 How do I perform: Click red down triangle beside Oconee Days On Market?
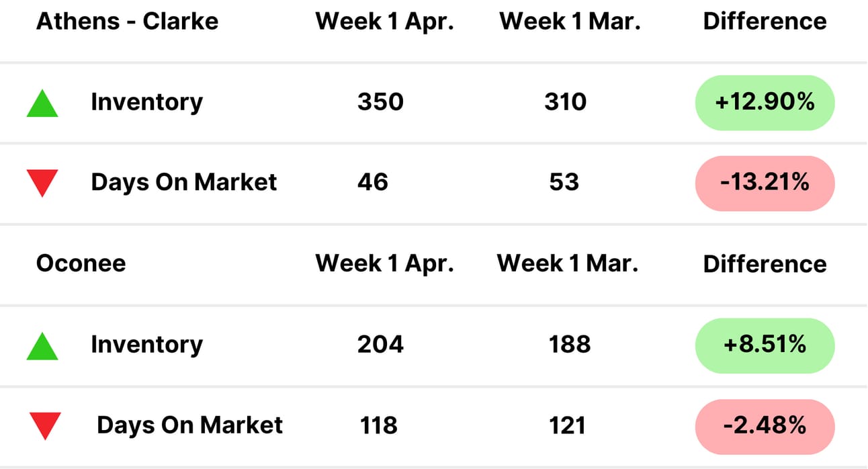(x=45, y=426)
